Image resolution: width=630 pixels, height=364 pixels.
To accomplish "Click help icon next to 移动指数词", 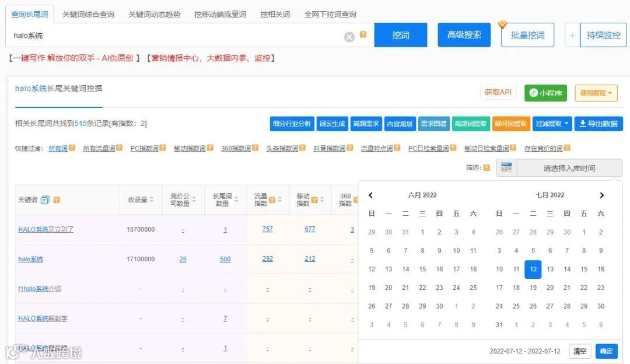I will tap(210, 148).
